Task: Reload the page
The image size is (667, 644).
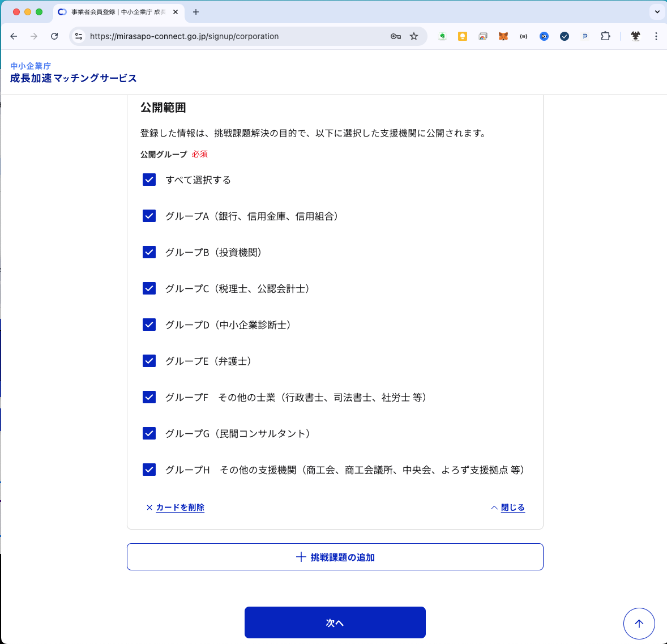Action: click(54, 36)
